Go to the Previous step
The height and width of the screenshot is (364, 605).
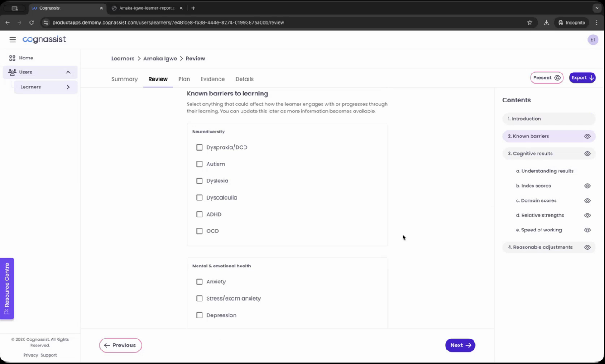[120, 345]
